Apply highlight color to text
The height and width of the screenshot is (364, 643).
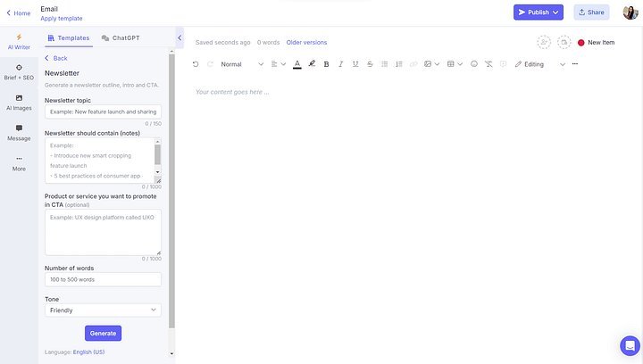pos(312,64)
